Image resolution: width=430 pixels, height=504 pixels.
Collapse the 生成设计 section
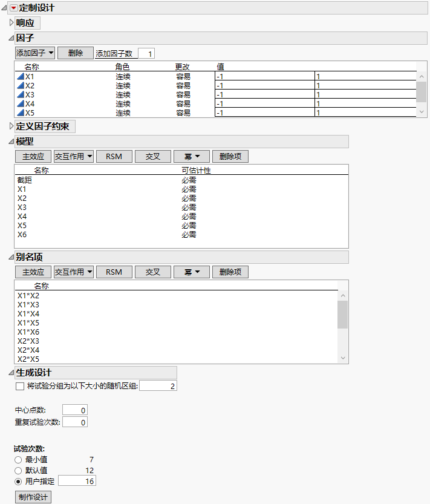[11, 373]
